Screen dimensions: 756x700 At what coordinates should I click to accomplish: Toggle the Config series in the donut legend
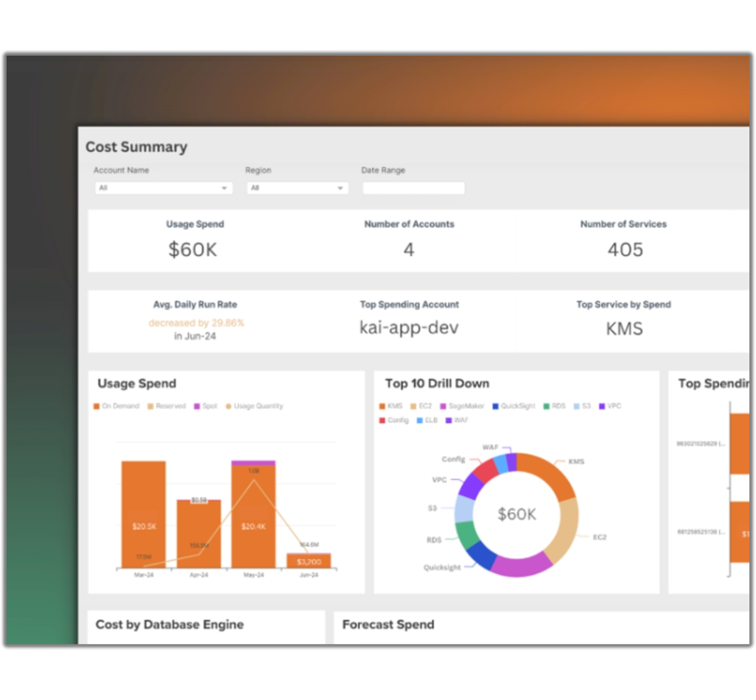(382, 418)
